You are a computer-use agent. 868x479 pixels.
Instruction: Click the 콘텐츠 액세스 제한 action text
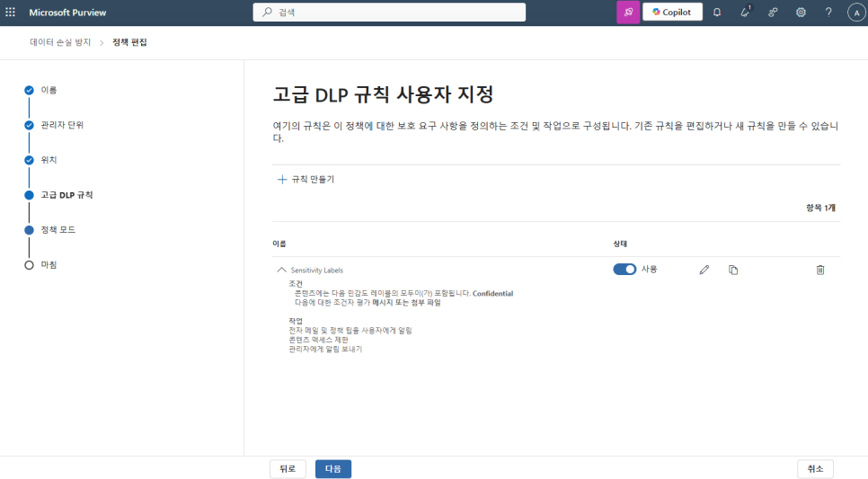[x=318, y=340]
